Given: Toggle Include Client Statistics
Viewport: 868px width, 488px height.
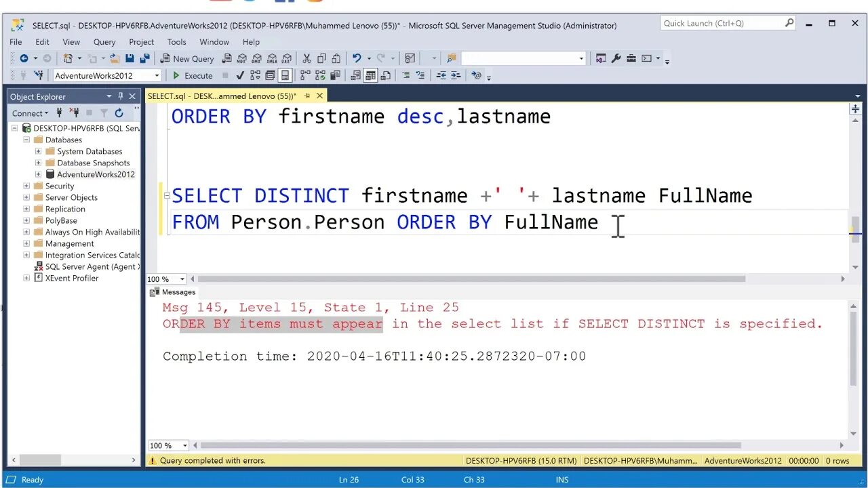Looking at the screenshot, I should click(x=335, y=75).
